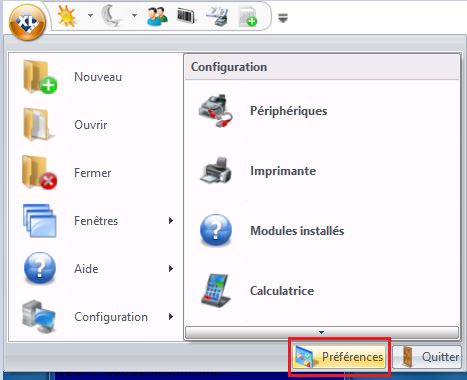Open the two-users icon in toolbar
The width and height of the screenshot is (467, 380).
[157, 16]
